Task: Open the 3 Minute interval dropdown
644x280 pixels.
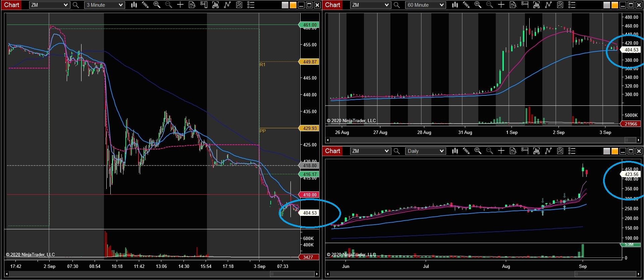Action: (104, 5)
